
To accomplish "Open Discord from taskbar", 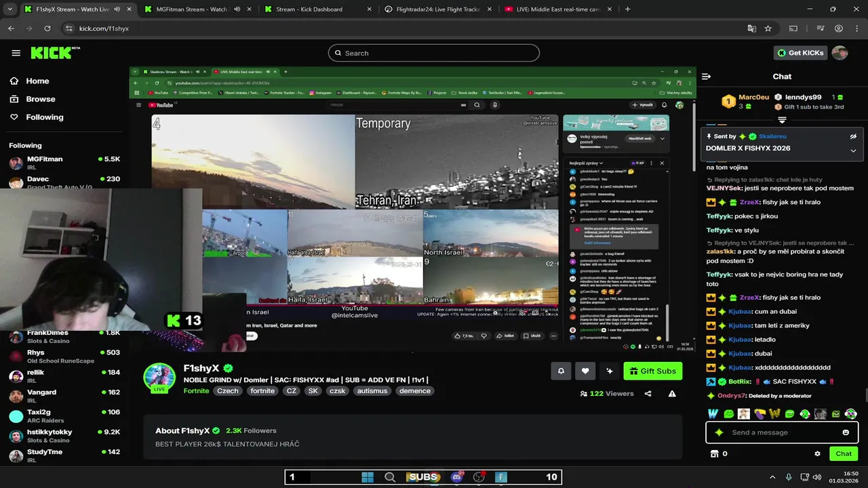I will (x=456, y=477).
